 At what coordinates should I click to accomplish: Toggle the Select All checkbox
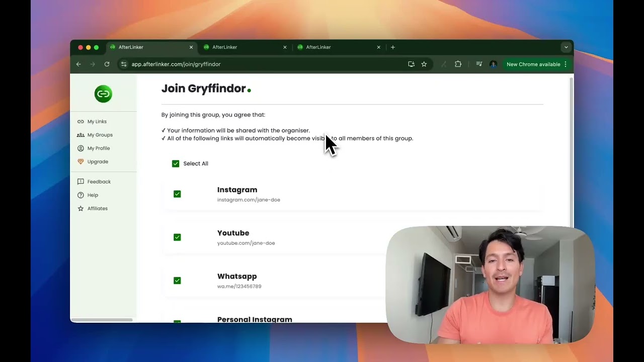pos(176,163)
